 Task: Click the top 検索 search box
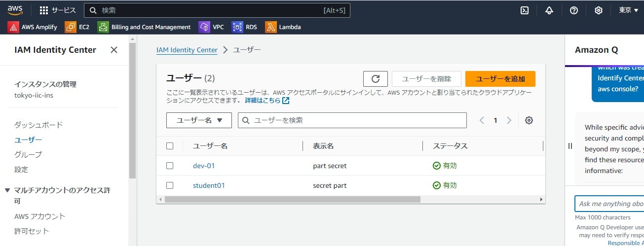pyautogui.click(x=217, y=10)
